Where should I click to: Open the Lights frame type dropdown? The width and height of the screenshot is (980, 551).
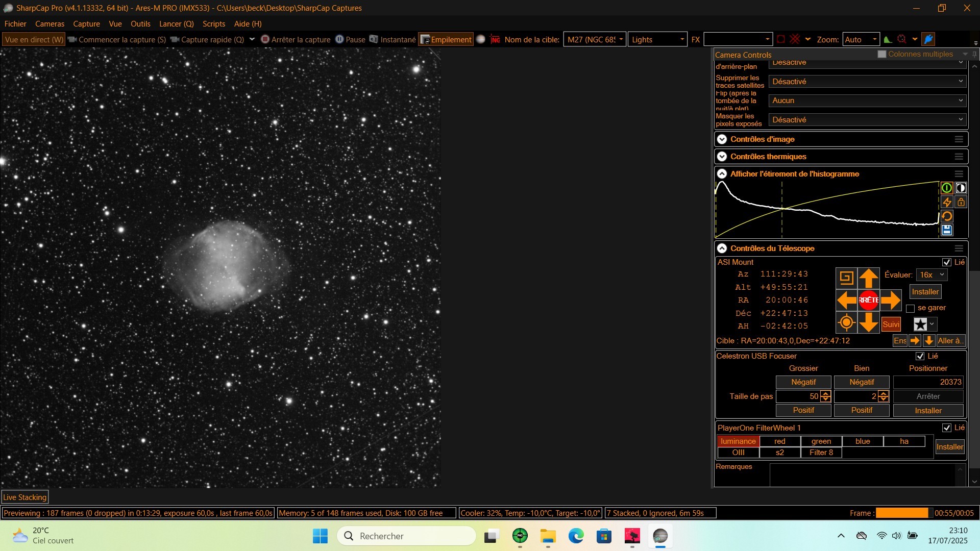click(657, 39)
